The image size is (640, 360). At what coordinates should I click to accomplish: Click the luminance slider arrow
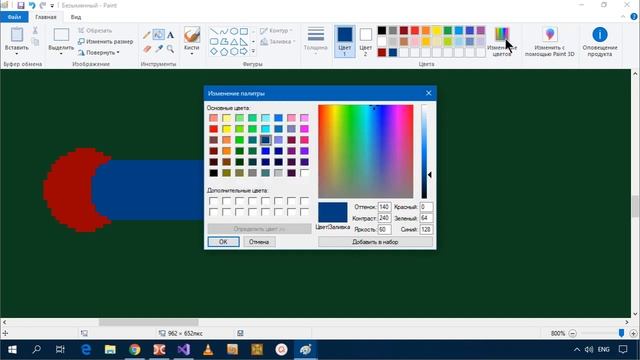(x=430, y=175)
